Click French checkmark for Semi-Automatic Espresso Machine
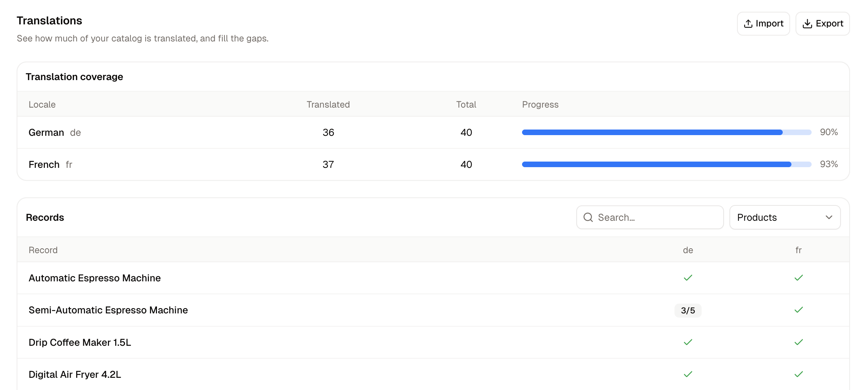The image size is (868, 390). [799, 310]
